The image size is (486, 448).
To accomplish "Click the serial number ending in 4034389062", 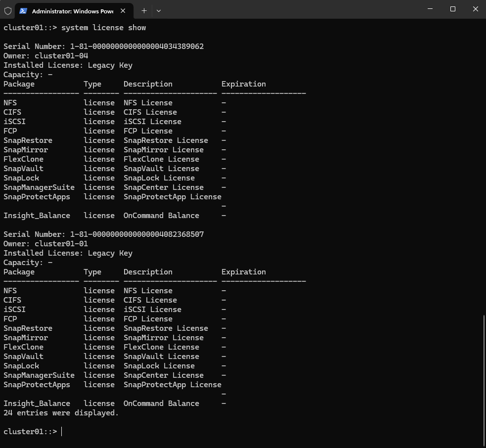I will (137, 46).
